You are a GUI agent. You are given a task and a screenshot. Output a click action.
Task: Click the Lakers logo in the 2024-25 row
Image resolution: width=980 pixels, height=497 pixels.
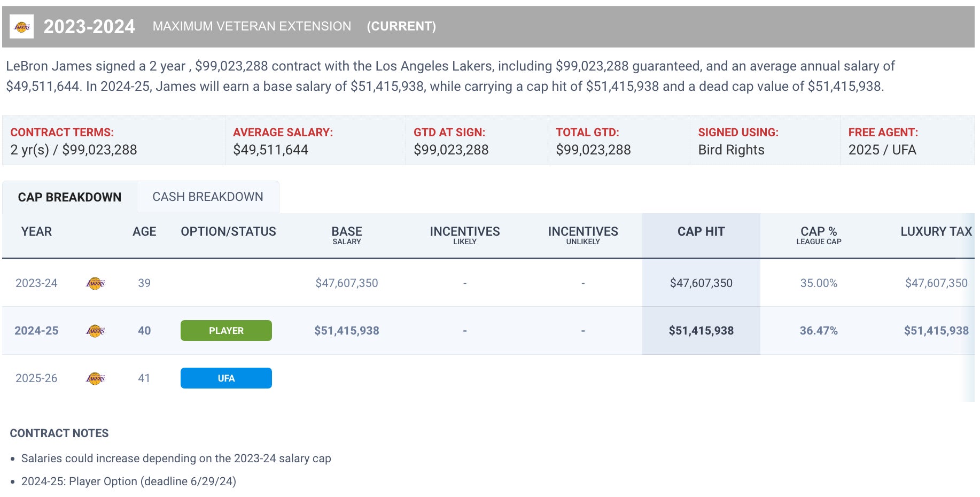(95, 331)
